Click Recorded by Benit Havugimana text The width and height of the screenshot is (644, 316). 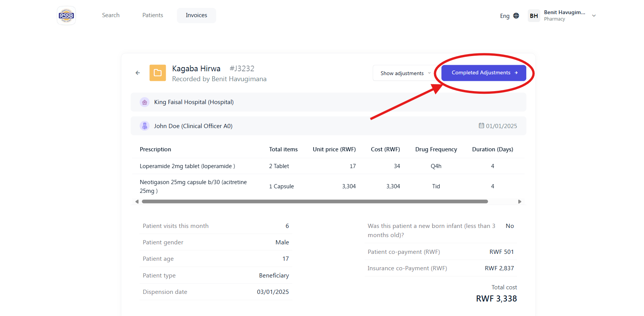coord(219,79)
